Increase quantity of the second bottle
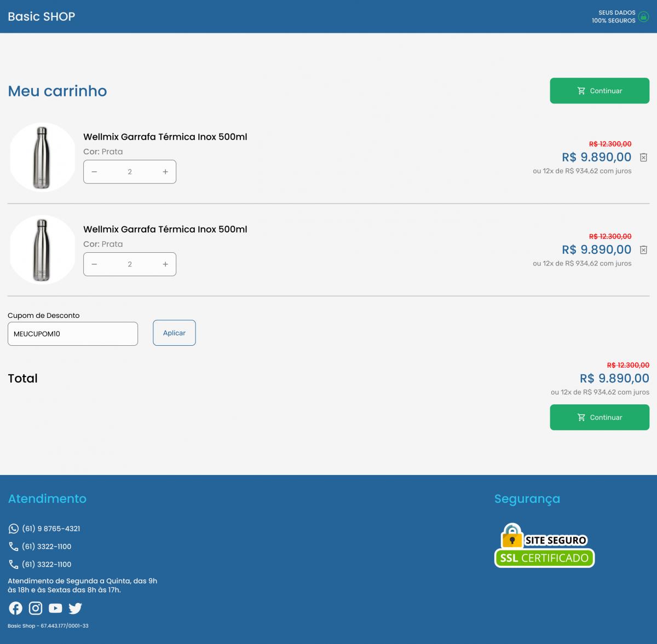657x644 pixels. [165, 264]
